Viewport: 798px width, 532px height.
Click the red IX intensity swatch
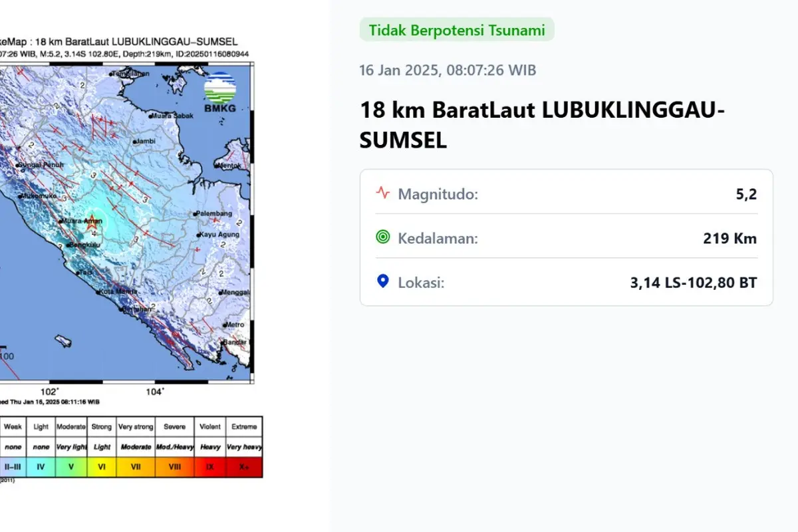pyautogui.click(x=210, y=467)
